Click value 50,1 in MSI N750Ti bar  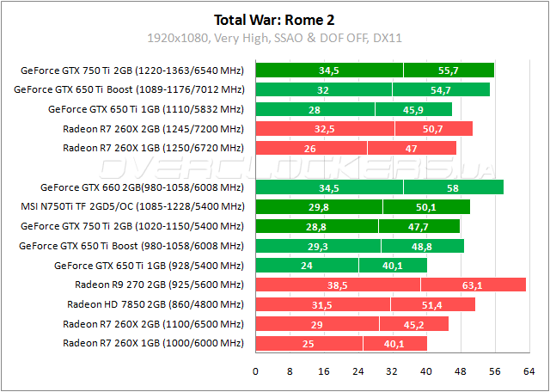pyautogui.click(x=426, y=207)
